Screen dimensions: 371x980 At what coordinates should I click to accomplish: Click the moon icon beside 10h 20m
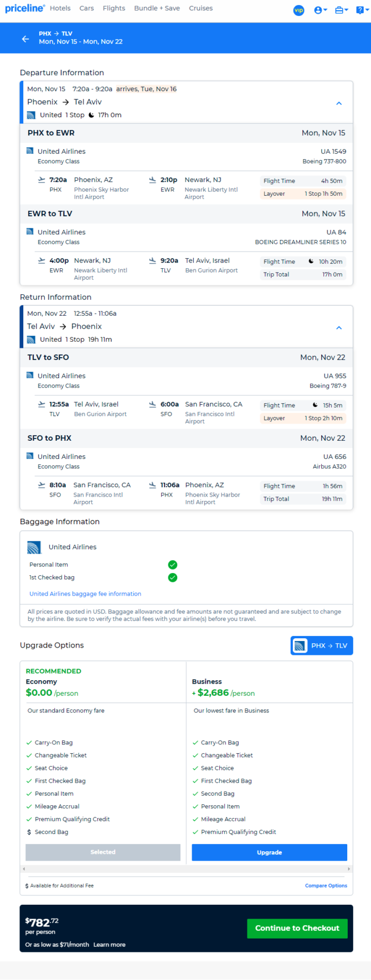[x=311, y=261]
